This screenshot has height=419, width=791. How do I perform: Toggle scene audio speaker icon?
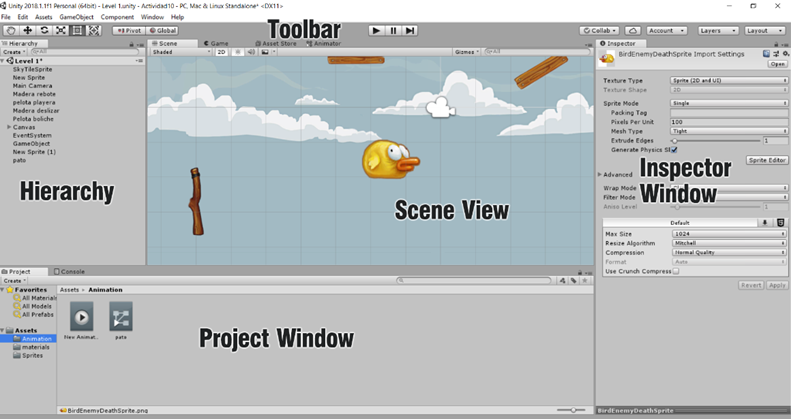point(251,52)
